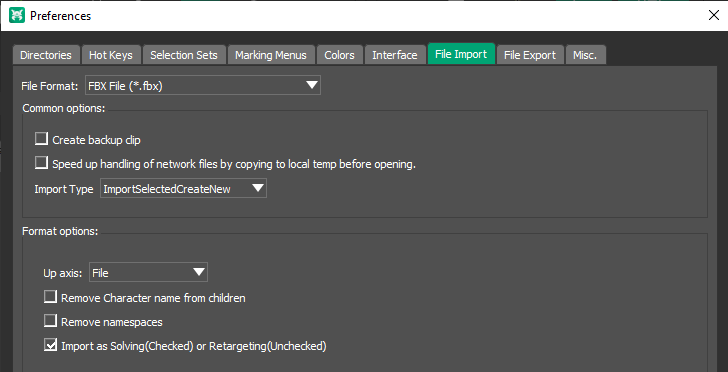This screenshot has width=728, height=372.
Task: Click the Preferences app icon in title bar
Action: coord(17,15)
